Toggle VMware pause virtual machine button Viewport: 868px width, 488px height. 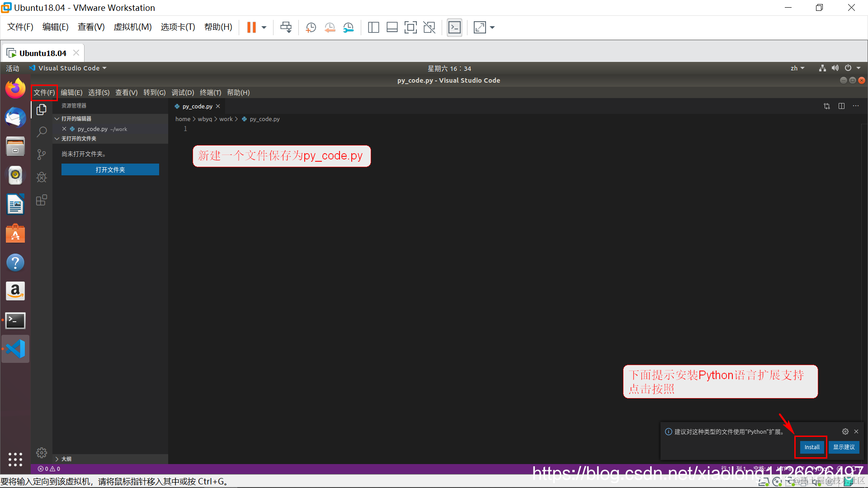(x=251, y=28)
